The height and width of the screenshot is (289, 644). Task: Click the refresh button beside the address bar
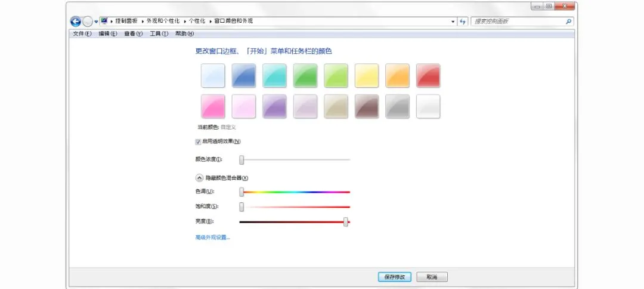(x=463, y=21)
